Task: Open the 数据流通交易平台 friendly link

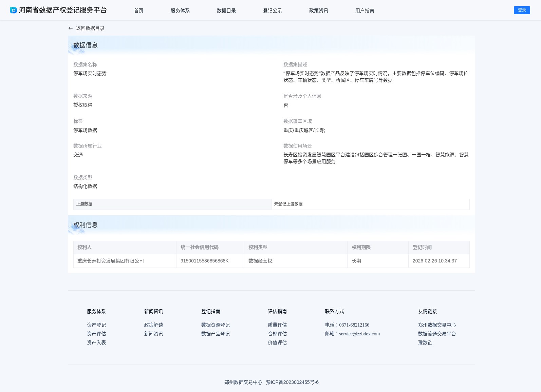Action: 437,334
